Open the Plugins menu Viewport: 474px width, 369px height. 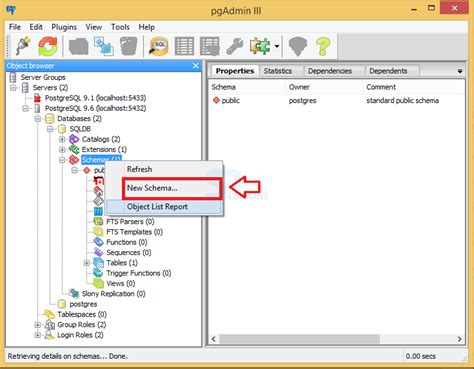[64, 27]
